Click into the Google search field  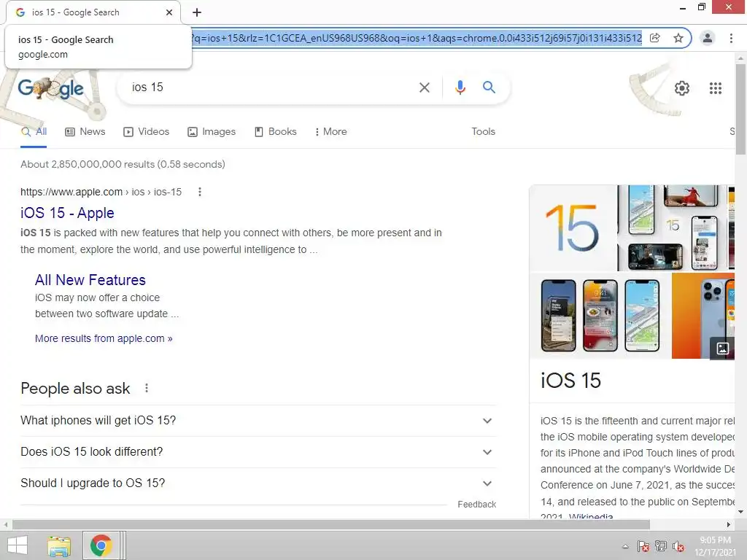[x=271, y=87]
